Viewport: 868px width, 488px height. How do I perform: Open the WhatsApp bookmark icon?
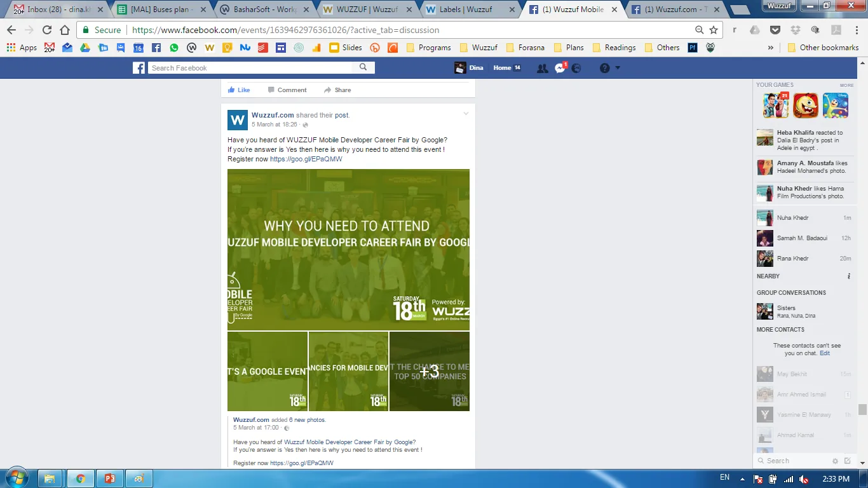click(x=174, y=48)
